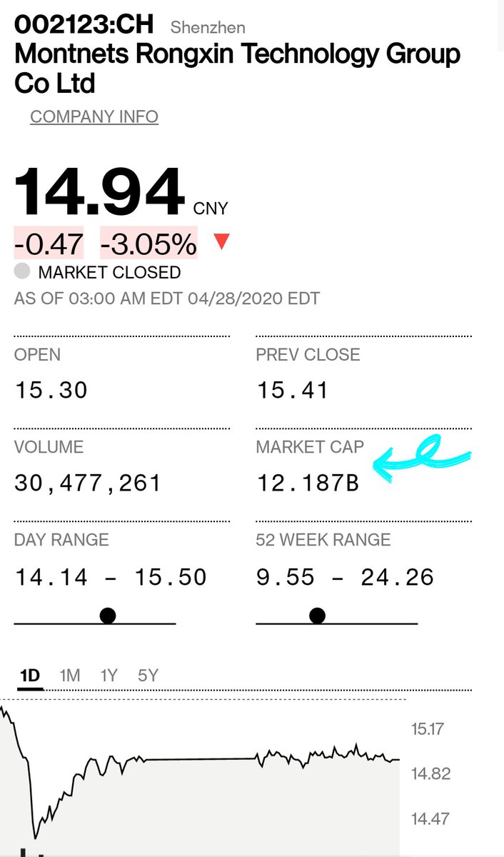Click the 002123:CH ticker symbol
This screenshot has height=857, width=504.
[x=84, y=24]
